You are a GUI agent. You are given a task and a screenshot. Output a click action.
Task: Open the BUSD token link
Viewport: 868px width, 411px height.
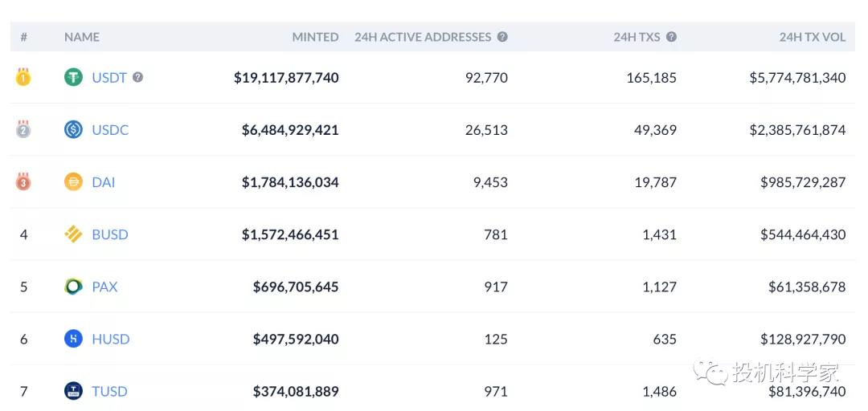110,234
